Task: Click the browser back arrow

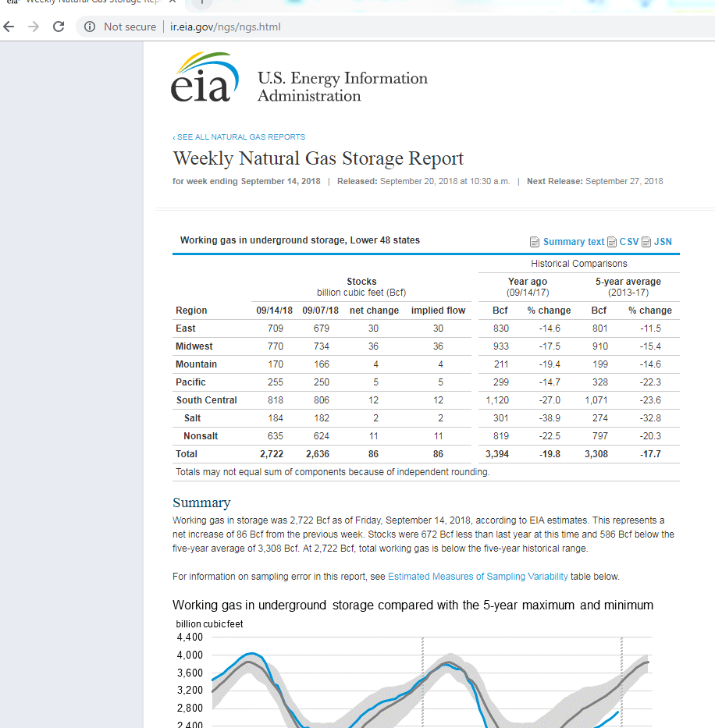Action: [9, 27]
